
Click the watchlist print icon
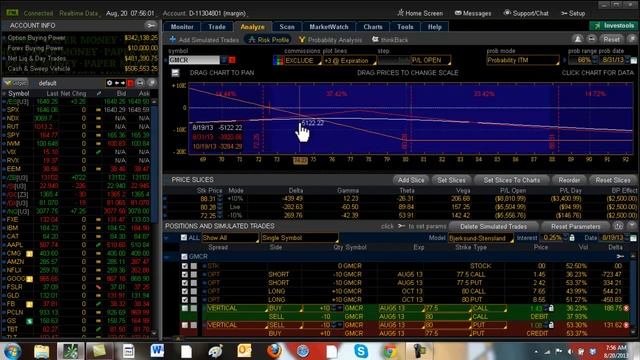click(140, 83)
